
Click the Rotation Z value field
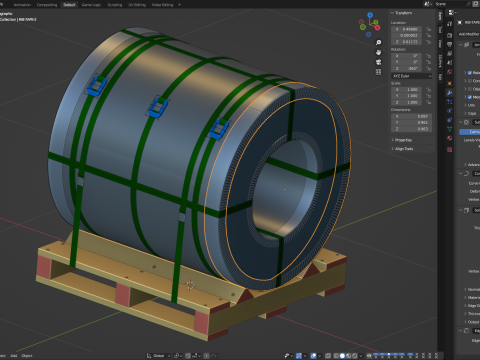pos(407,68)
